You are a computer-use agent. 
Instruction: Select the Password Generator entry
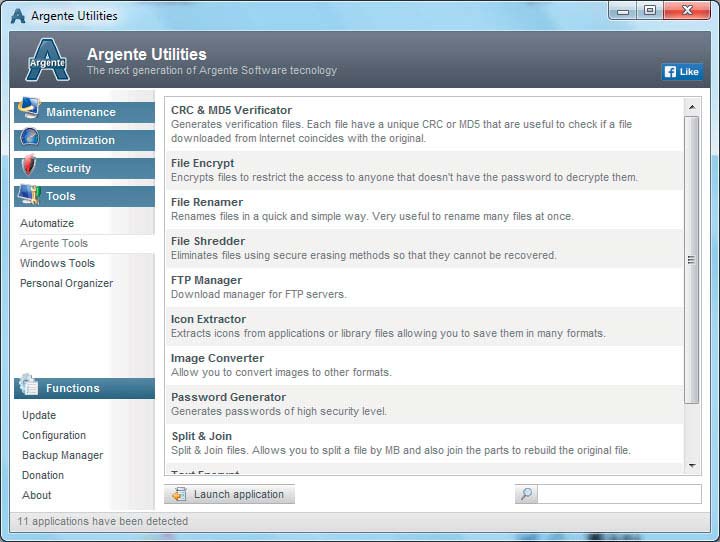tap(424, 405)
